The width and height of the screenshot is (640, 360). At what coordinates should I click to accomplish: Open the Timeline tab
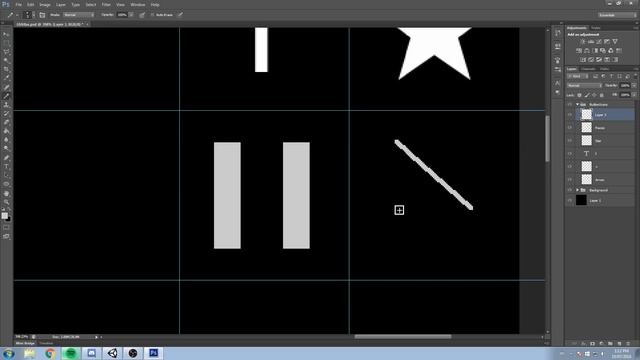pyautogui.click(x=46, y=344)
